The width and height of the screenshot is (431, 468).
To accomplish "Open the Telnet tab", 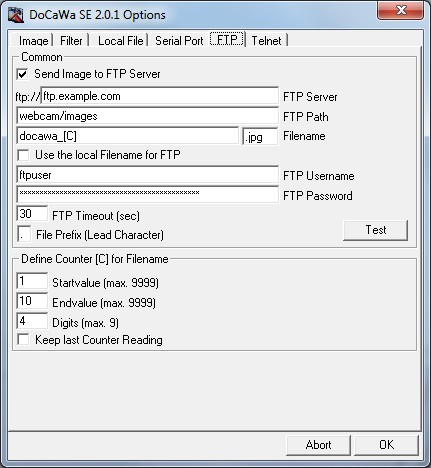I will (x=266, y=41).
